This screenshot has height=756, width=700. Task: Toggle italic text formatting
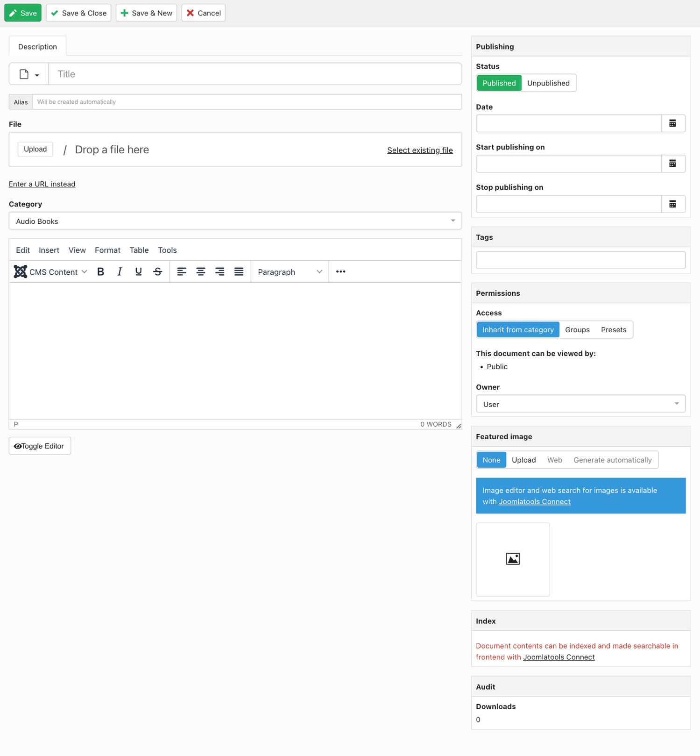[x=120, y=272]
